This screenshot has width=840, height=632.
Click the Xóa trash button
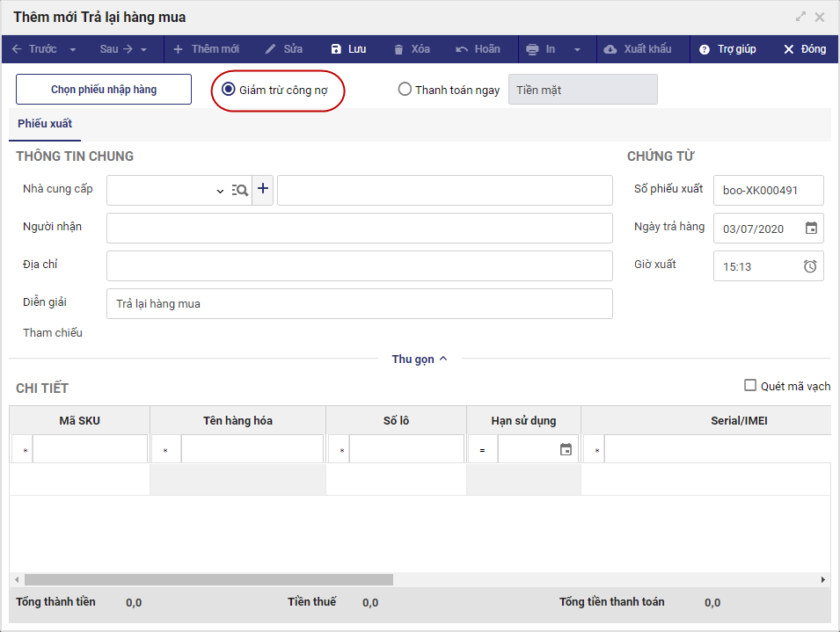[412, 49]
